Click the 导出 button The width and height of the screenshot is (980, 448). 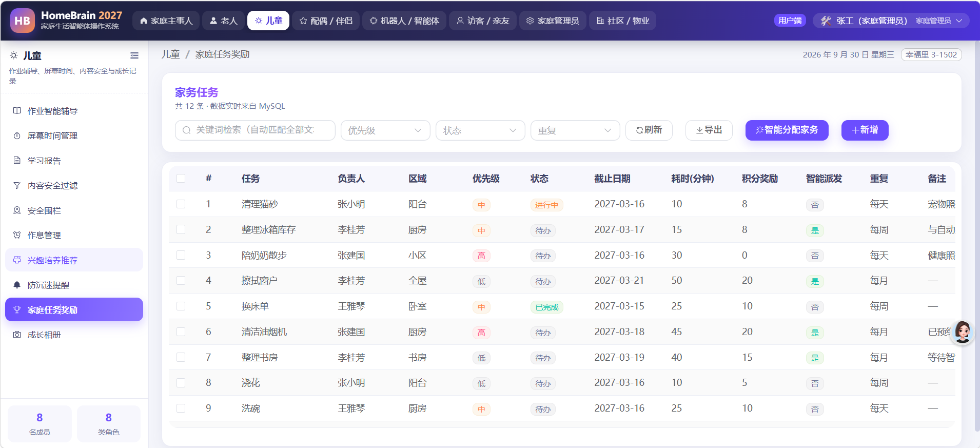point(709,130)
